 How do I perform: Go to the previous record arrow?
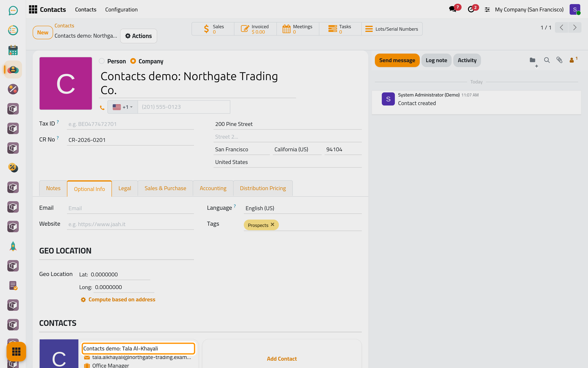tap(562, 28)
